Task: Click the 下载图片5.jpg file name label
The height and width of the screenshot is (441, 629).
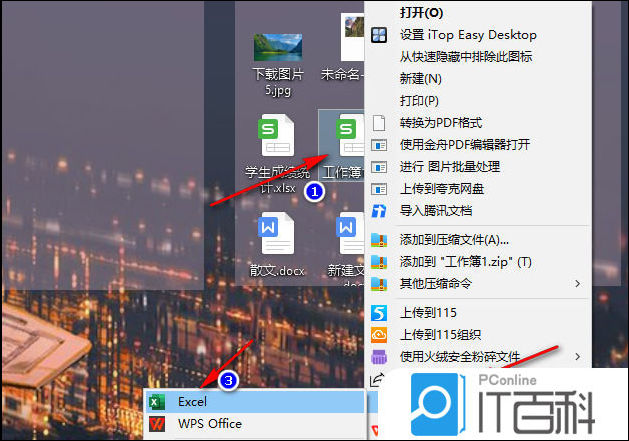Action: (x=278, y=82)
